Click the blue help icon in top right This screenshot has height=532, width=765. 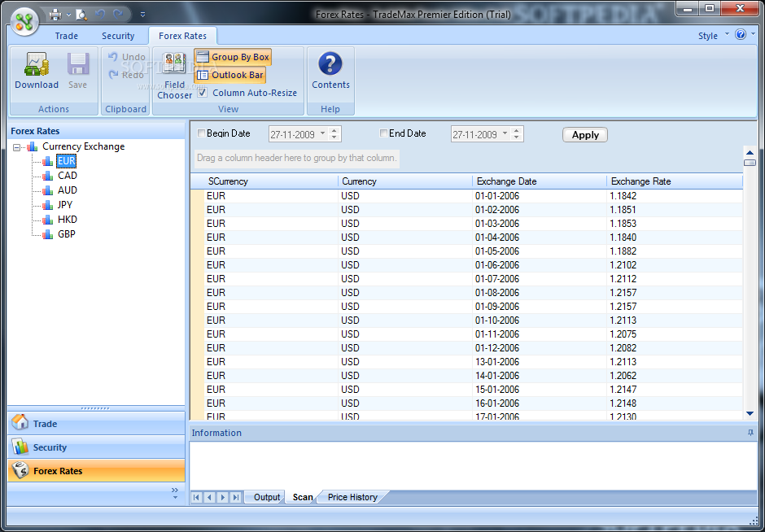pyautogui.click(x=740, y=34)
